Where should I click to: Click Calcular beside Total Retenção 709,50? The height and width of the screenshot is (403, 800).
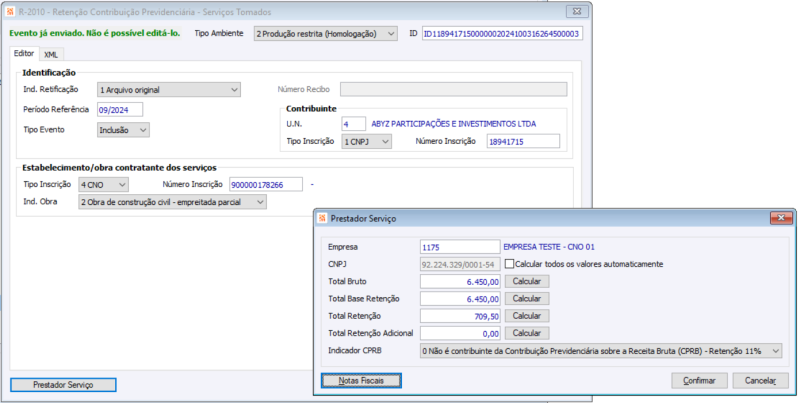(x=527, y=316)
